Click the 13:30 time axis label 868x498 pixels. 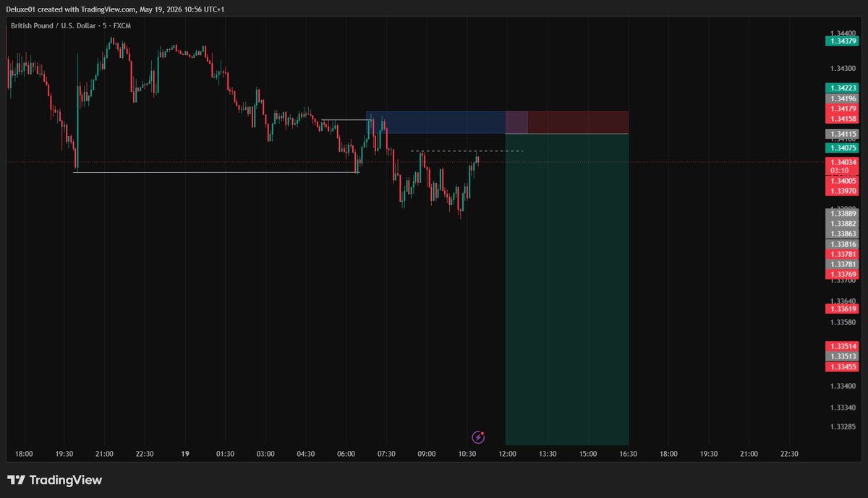pyautogui.click(x=548, y=454)
